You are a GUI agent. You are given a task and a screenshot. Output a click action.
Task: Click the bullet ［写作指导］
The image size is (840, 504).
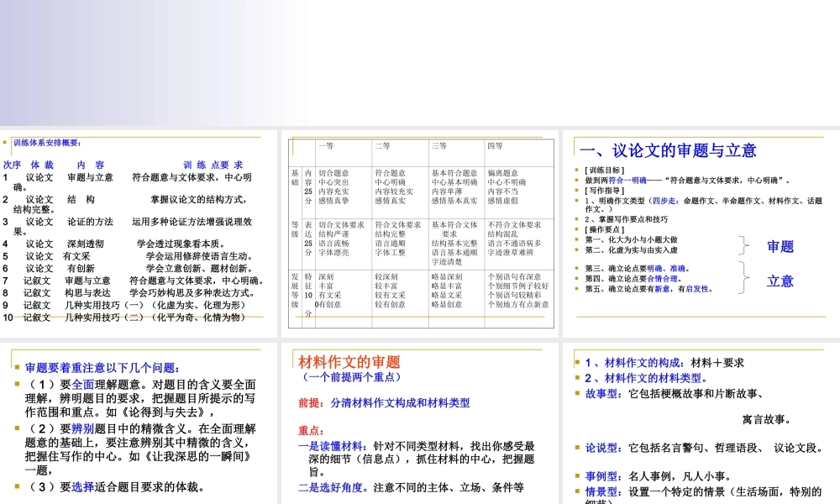coord(605,191)
